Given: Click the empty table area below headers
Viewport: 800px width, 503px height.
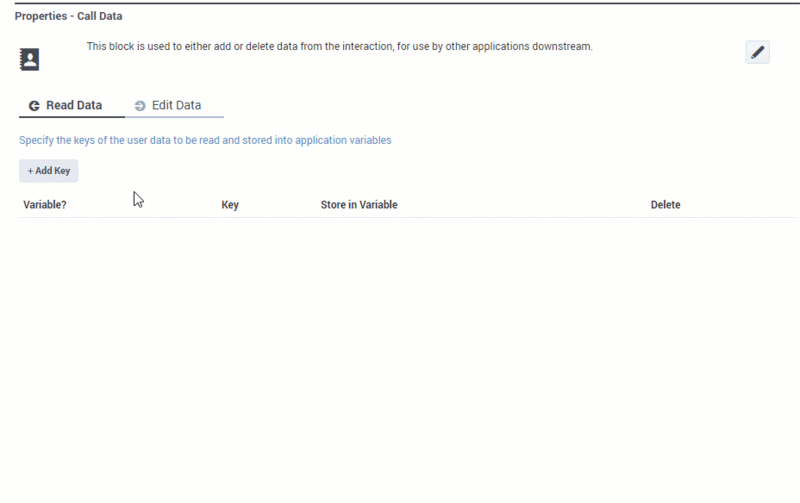Looking at the screenshot, I should point(407,357).
